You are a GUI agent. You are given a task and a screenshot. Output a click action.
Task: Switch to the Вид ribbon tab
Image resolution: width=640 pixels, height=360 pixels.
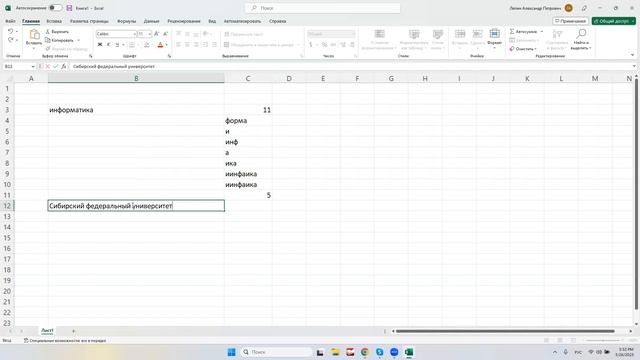212,21
